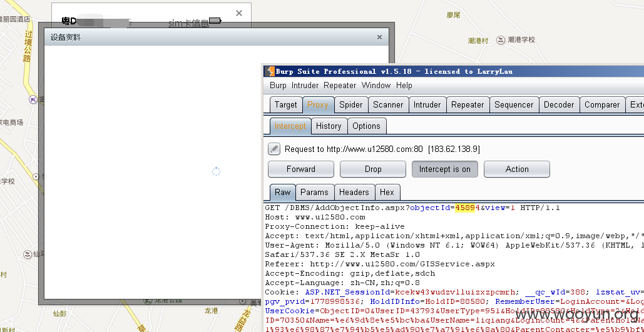Viewport: 644px width, 332px height.
Task: Go to the Intruder tab
Action: pos(427,104)
